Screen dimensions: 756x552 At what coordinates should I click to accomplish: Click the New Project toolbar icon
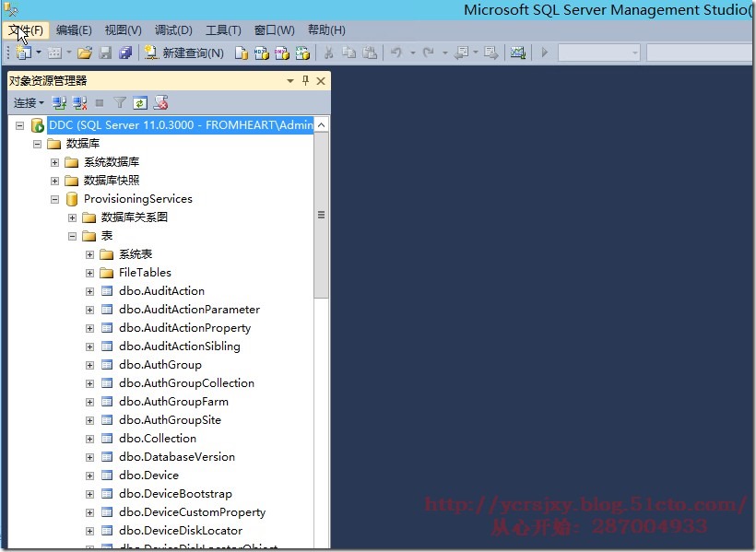(23, 52)
